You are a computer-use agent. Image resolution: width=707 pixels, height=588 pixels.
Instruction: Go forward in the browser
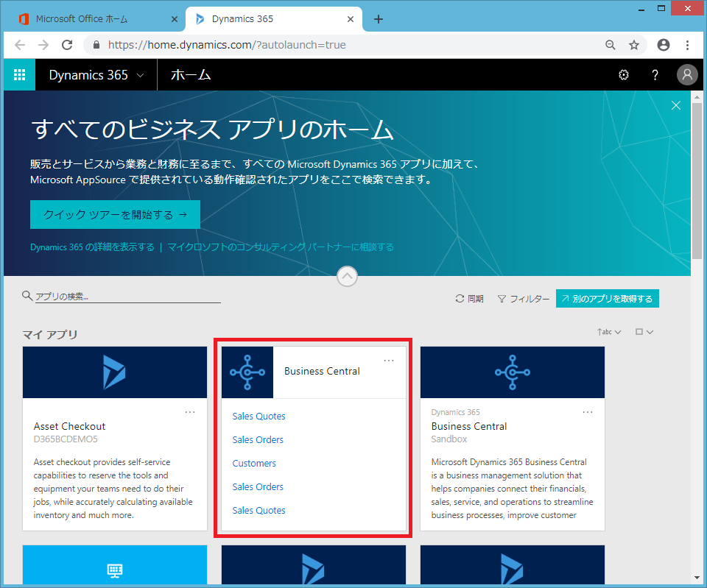click(43, 45)
